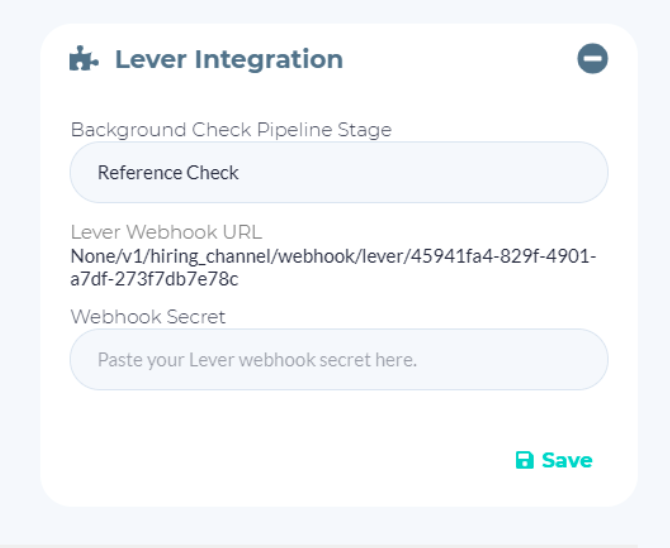This screenshot has height=548, width=670.
Task: Click the puzzle piece integration icon
Action: (x=84, y=58)
